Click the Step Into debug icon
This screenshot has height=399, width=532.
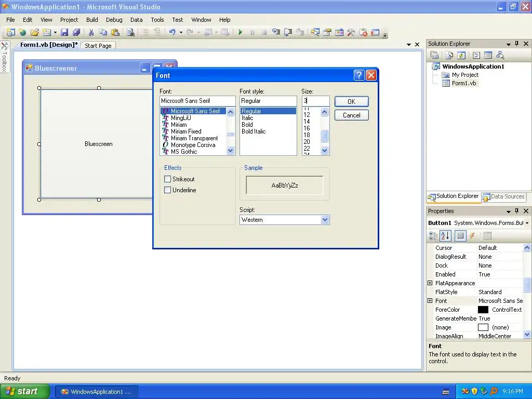click(276, 32)
